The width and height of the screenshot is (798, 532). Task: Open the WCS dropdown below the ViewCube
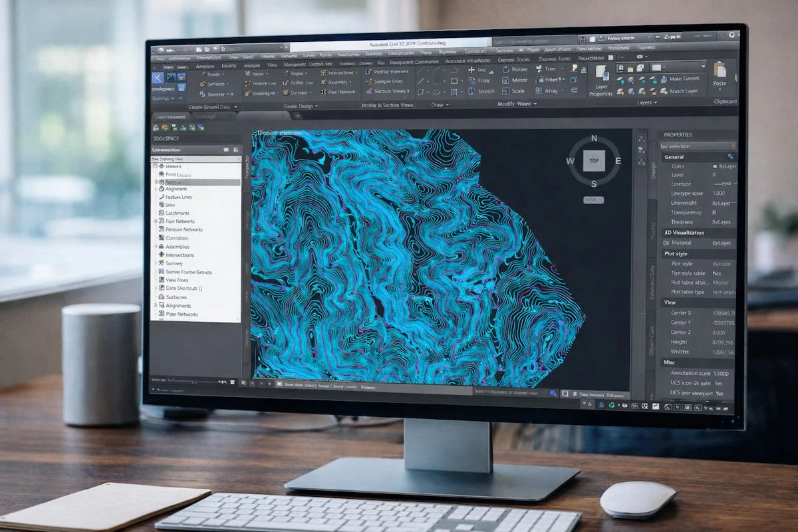(x=593, y=199)
